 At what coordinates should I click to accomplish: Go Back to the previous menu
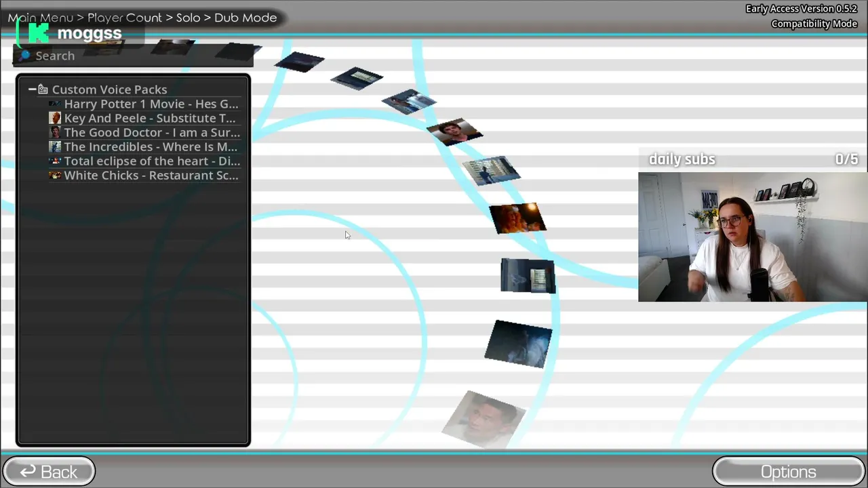click(49, 472)
